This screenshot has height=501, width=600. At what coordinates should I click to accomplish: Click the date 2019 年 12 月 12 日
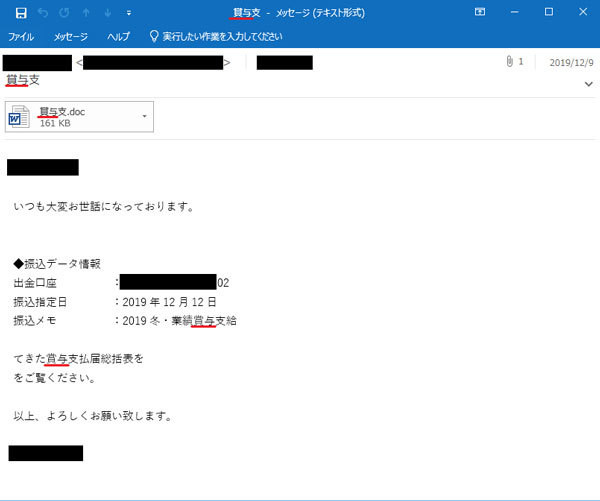pyautogui.click(x=170, y=302)
